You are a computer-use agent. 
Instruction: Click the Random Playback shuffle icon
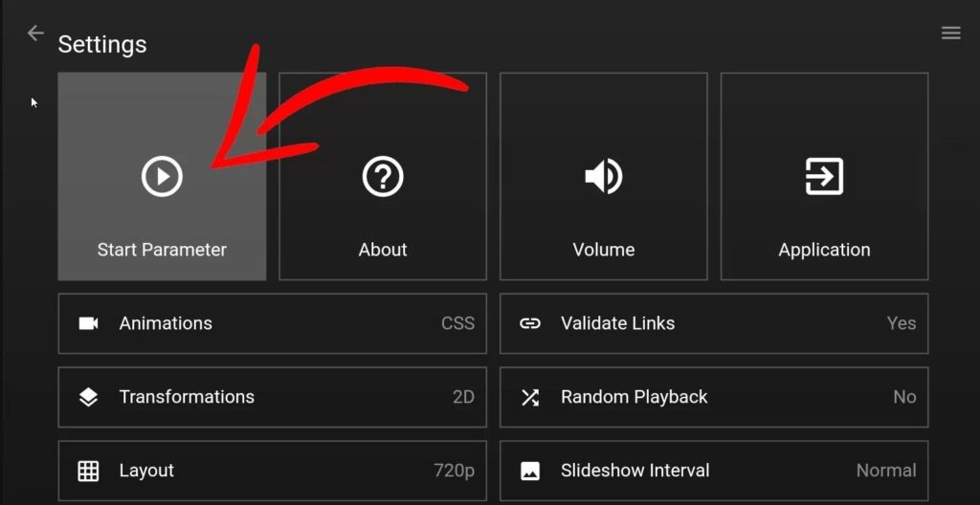click(x=530, y=397)
